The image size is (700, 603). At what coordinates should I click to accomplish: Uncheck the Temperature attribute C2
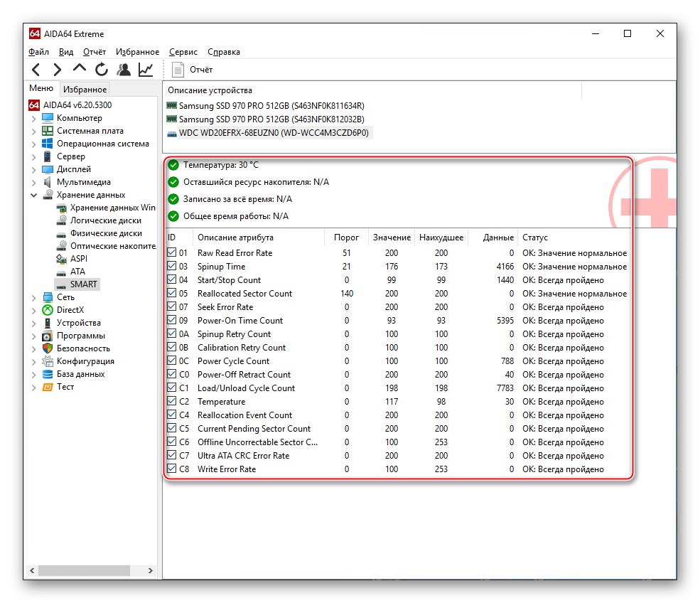coord(171,402)
